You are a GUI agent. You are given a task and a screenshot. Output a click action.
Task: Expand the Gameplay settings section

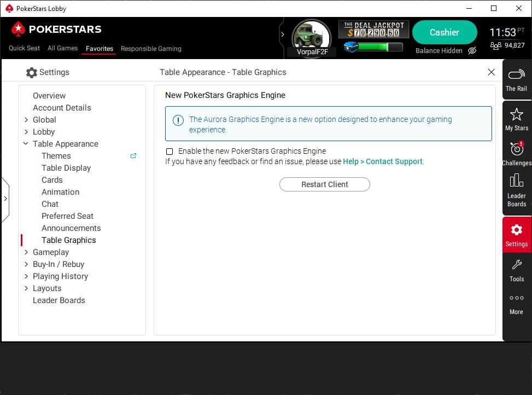(x=26, y=252)
